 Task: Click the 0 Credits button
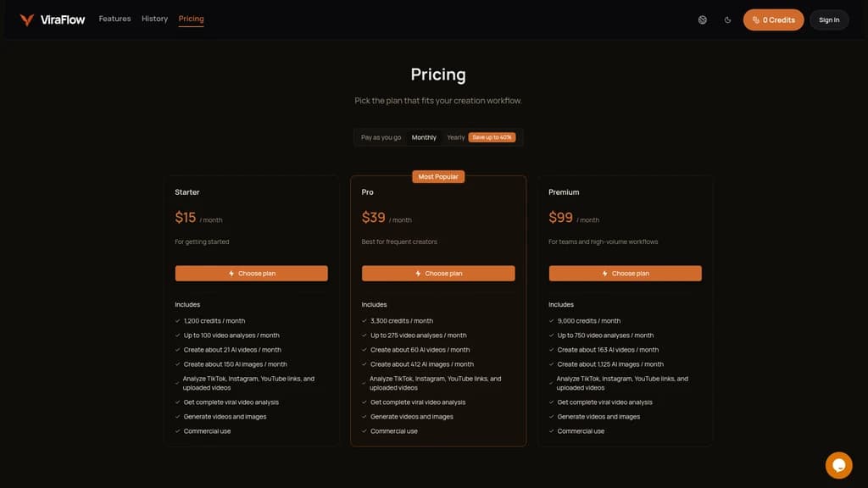coord(773,20)
